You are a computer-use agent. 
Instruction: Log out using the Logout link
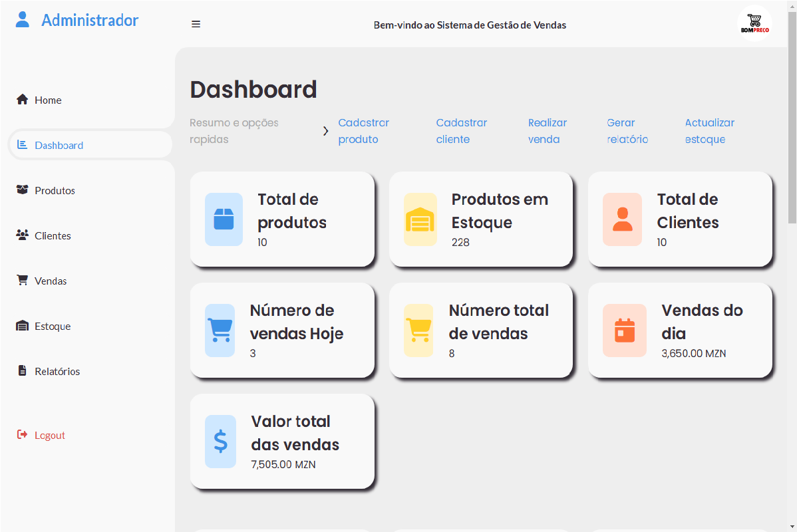pos(49,436)
